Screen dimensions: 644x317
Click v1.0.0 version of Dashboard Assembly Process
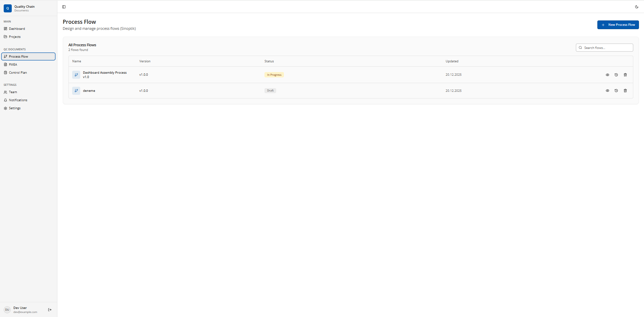144,75
